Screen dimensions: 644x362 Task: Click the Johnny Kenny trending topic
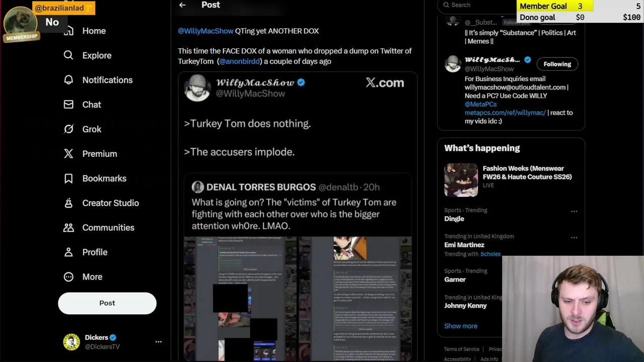465,306
